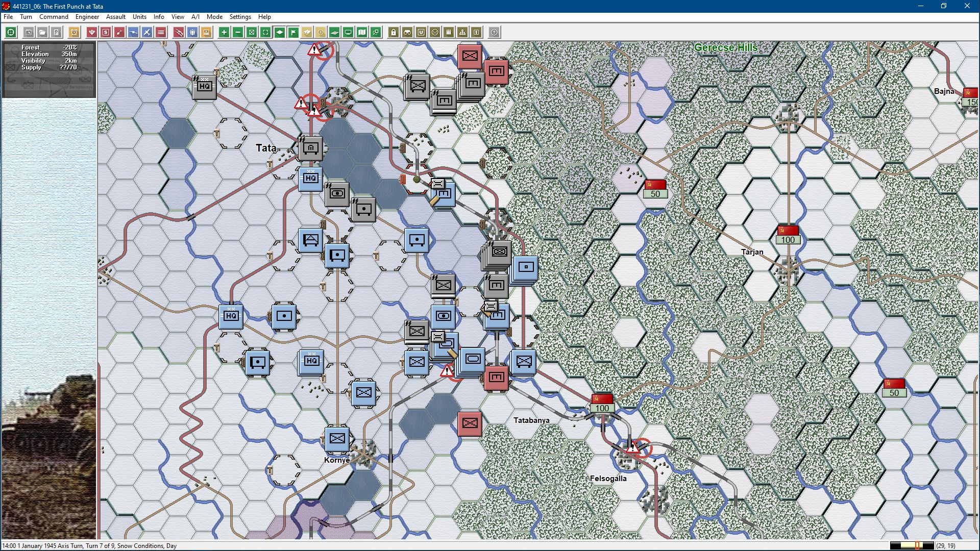This screenshot has width=980, height=551.
Task: Select the gray HQ unit northwest of Tata
Action: coord(204,86)
